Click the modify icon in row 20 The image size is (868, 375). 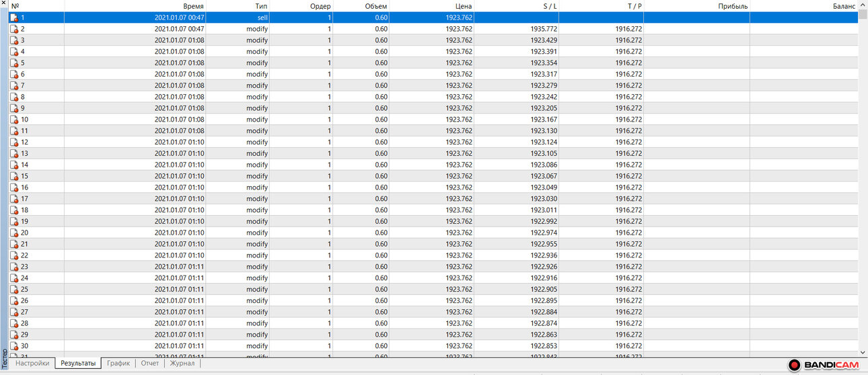click(x=14, y=233)
